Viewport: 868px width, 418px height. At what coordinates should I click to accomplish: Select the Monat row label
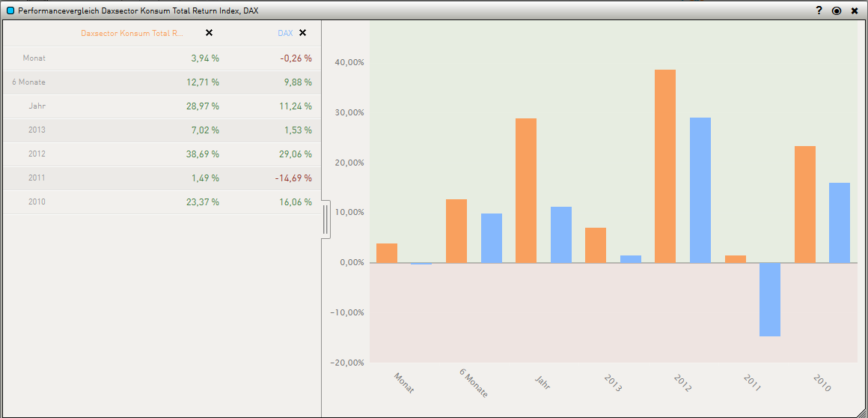34,58
